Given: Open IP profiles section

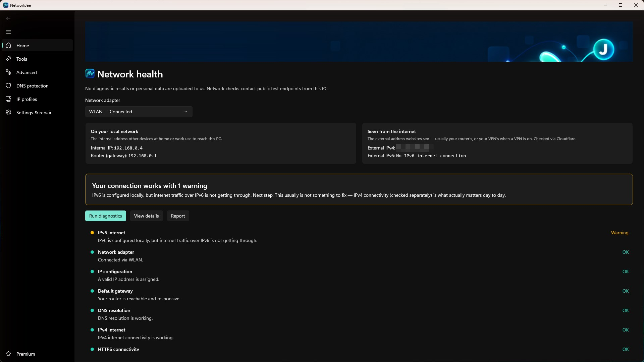Looking at the screenshot, I should click(37, 99).
